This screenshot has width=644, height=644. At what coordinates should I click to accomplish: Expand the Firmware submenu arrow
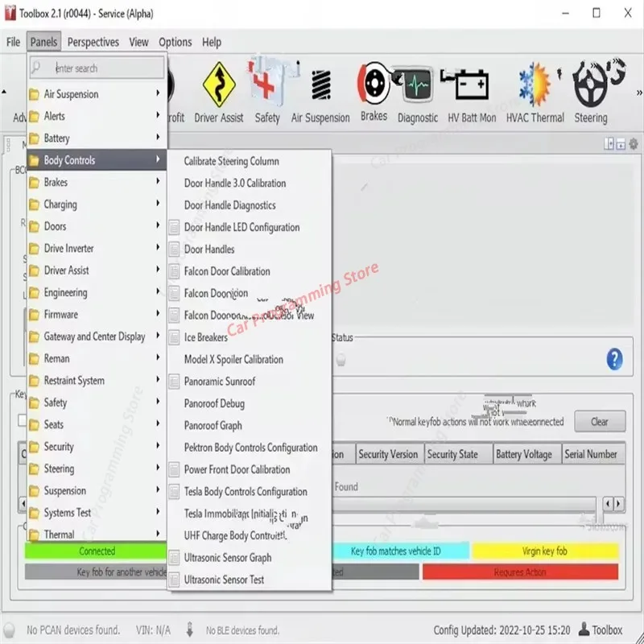158,313
